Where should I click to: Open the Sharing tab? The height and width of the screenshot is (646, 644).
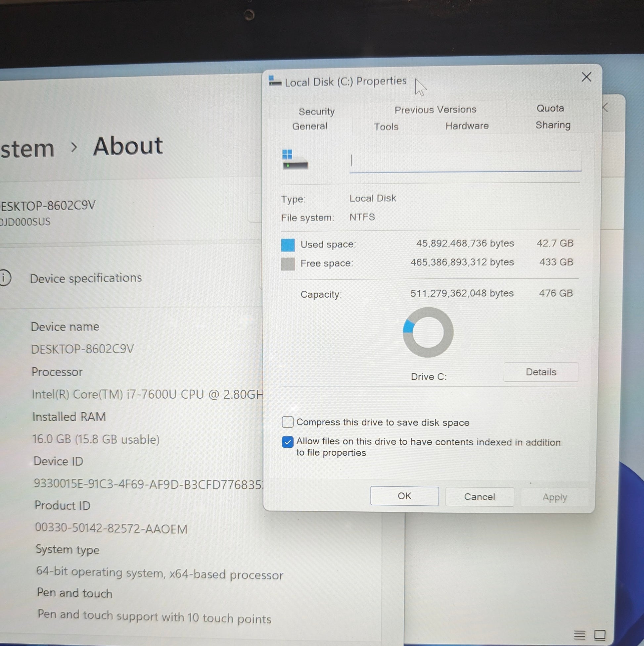553,125
